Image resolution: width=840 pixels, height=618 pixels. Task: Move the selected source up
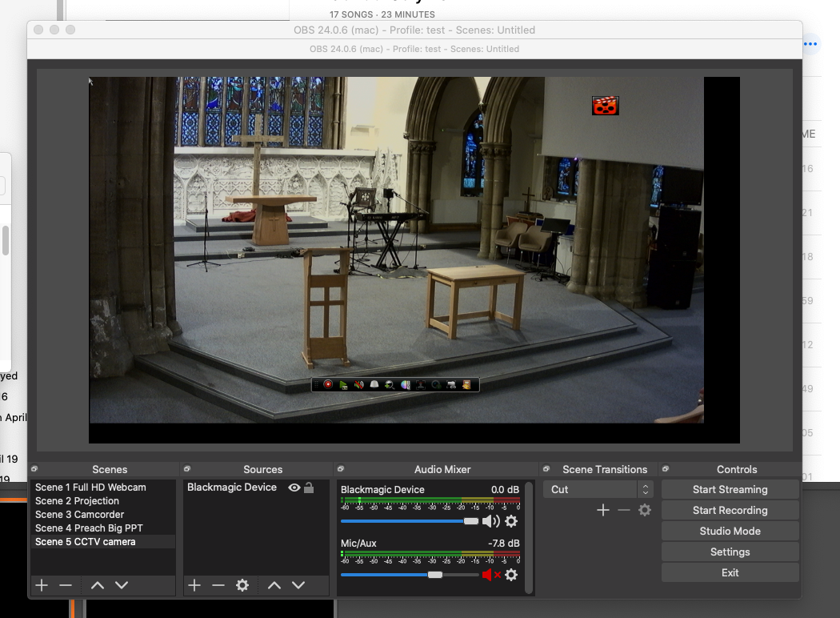tap(274, 585)
